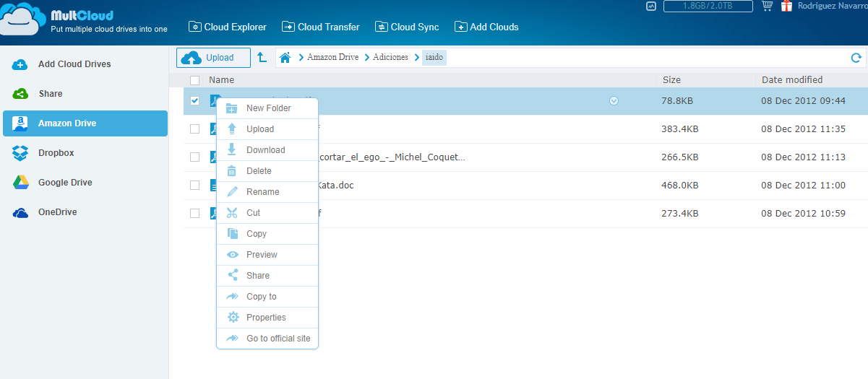Go to Amazon Drive breadcrumb
The height and width of the screenshot is (379, 868).
(332, 57)
